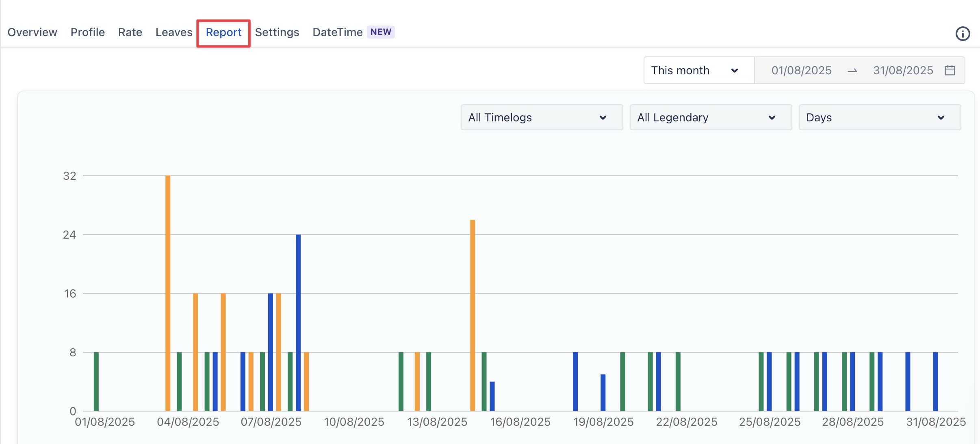Click the green bar on 01/08/2025
Viewport: 980px width, 444px height.
(96, 381)
